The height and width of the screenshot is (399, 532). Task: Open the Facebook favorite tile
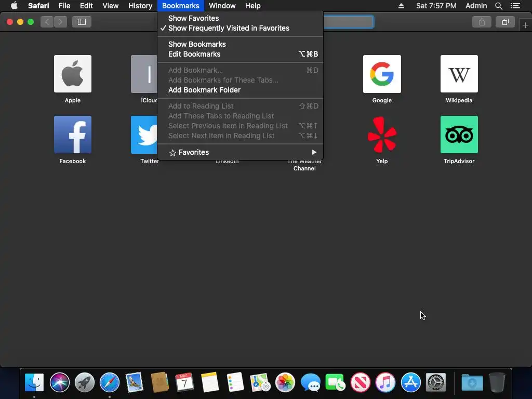point(73,135)
